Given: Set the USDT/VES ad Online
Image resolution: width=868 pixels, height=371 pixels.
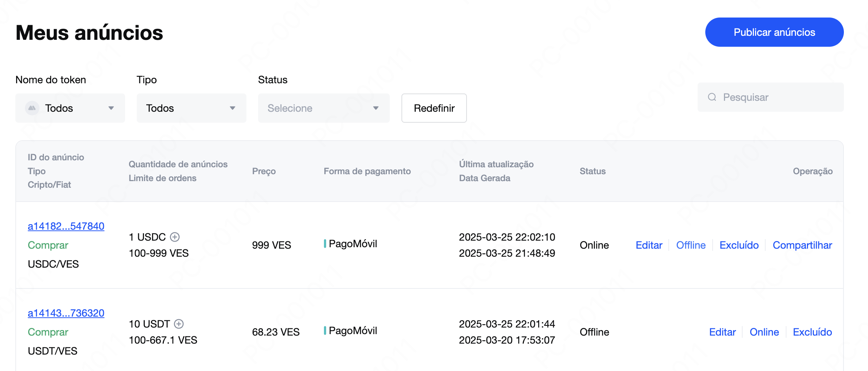Looking at the screenshot, I should (764, 332).
